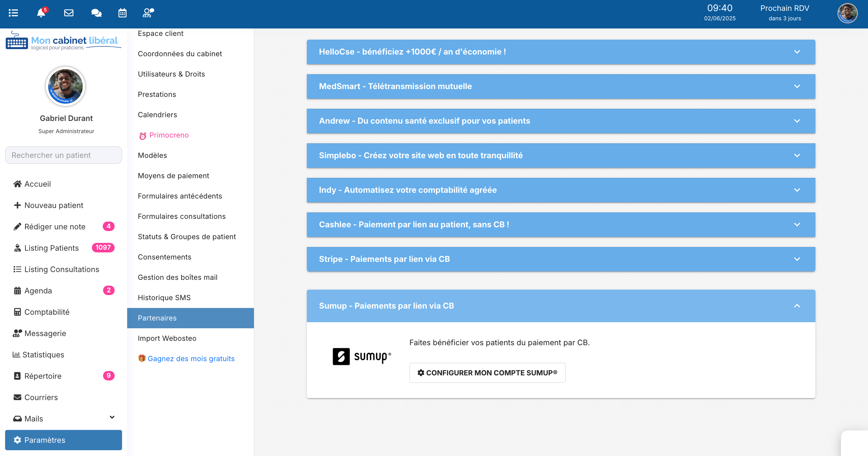Click the 9 badge on Répertoire
Image resolution: width=868 pixels, height=456 pixels.
108,376
